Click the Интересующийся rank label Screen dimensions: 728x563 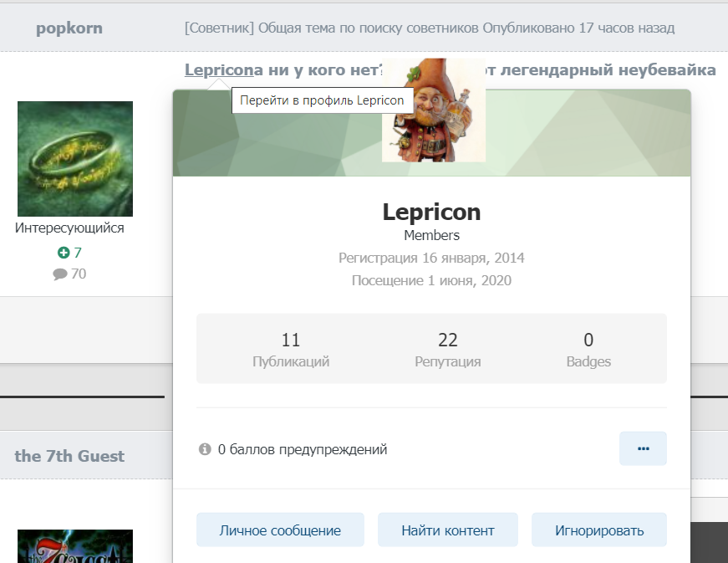[69, 228]
